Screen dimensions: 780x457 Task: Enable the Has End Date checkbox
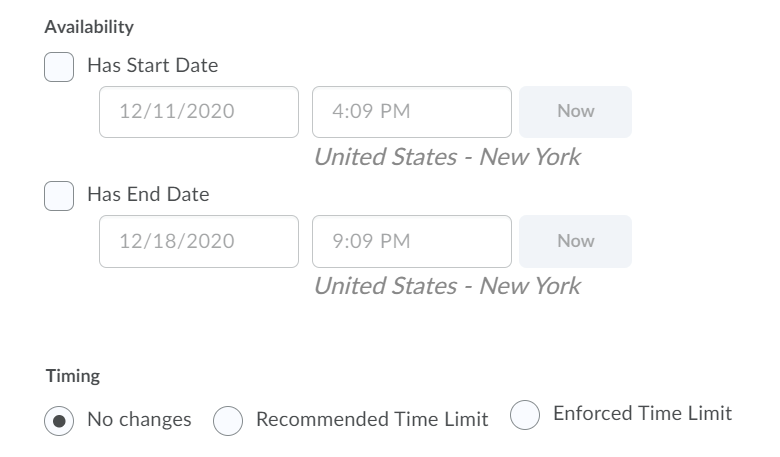(59, 196)
